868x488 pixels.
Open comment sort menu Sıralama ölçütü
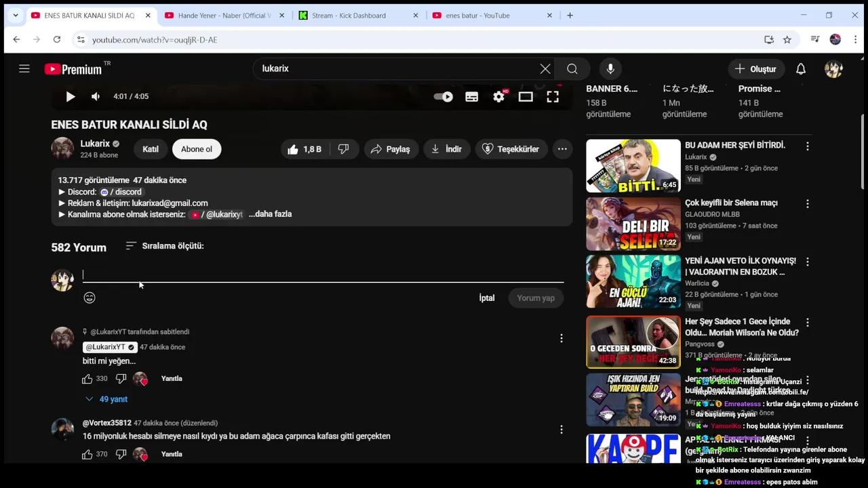(x=165, y=246)
